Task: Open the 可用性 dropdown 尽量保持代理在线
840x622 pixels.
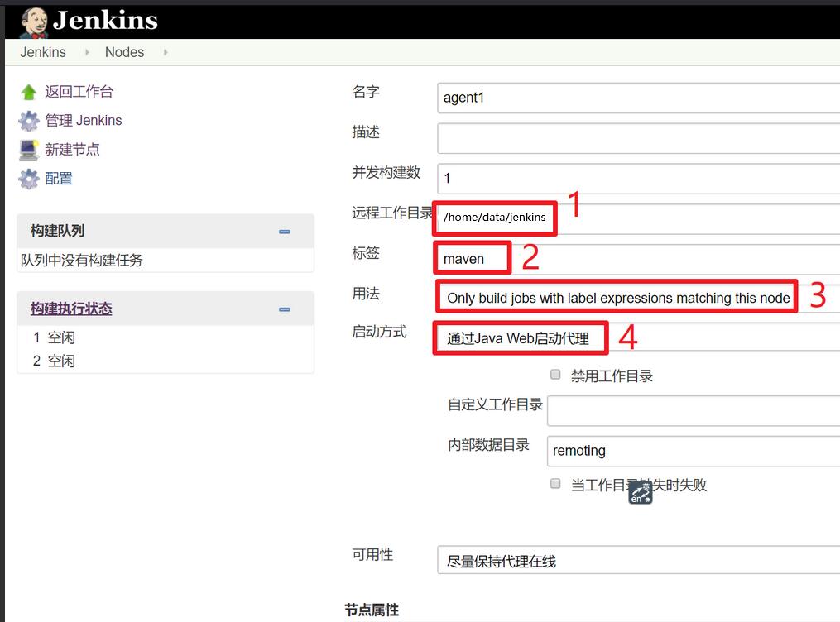Action: click(x=639, y=561)
